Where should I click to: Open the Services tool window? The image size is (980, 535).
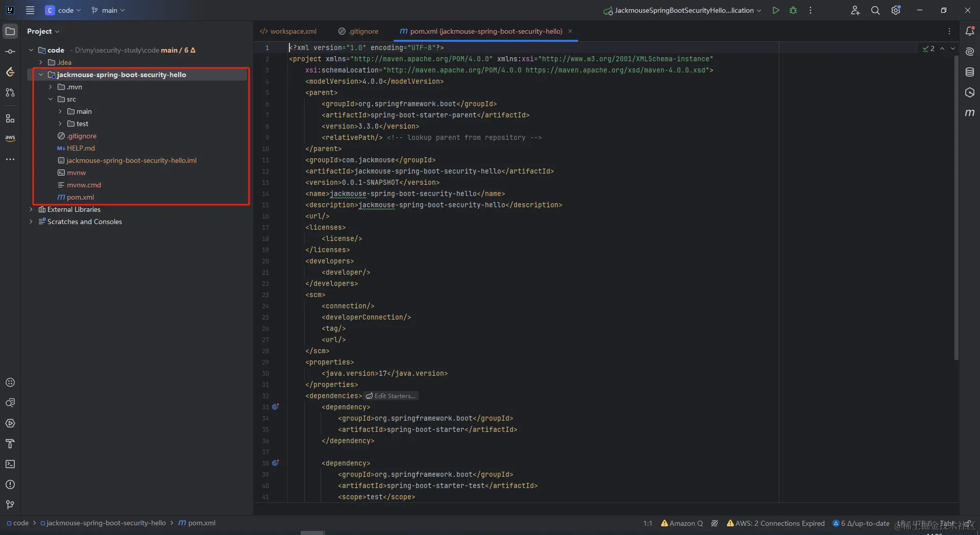point(10,423)
